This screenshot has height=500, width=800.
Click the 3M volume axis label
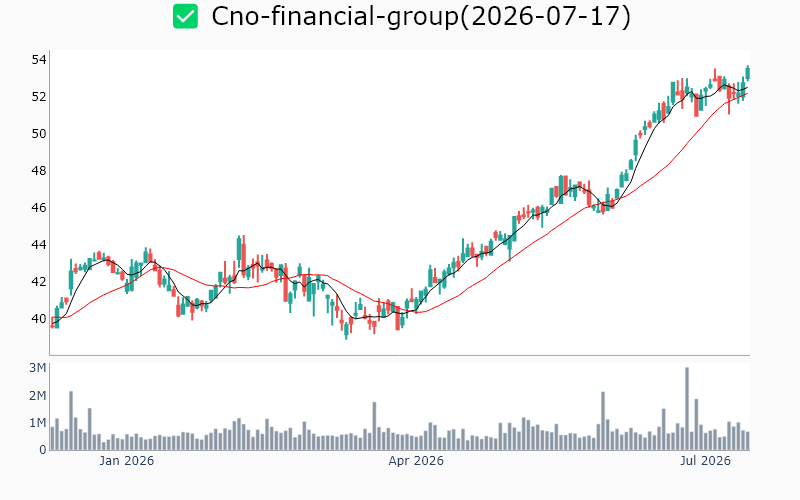[x=38, y=368]
